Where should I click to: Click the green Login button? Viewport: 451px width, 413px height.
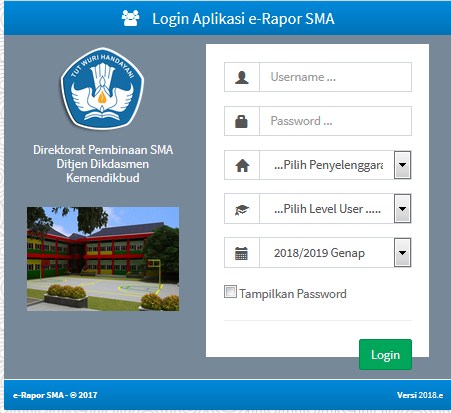click(385, 355)
